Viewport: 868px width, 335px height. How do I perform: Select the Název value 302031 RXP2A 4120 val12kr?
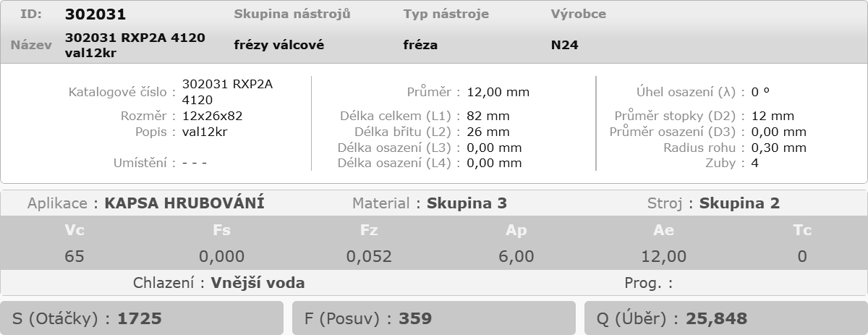pos(135,45)
